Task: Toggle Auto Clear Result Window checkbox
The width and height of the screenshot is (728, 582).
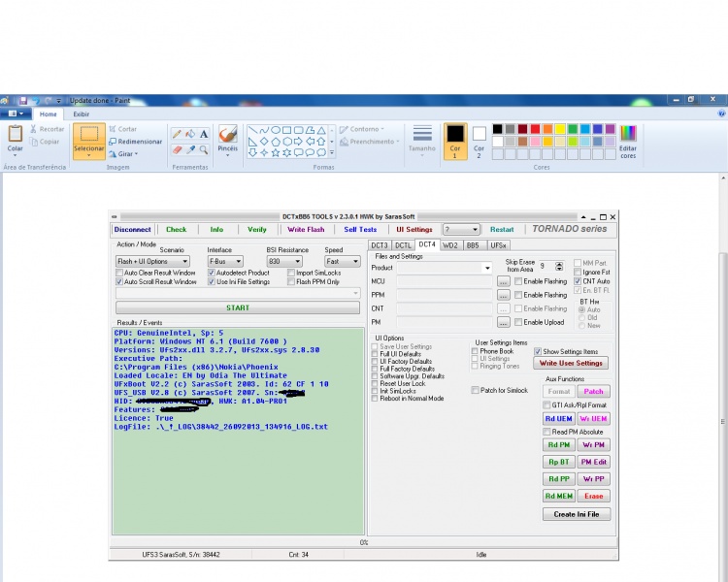Action: pos(119,273)
